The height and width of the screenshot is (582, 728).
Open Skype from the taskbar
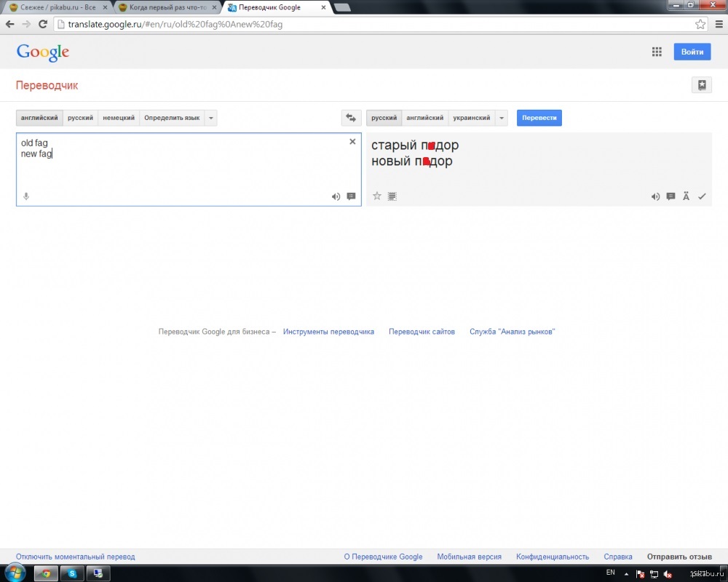coord(72,573)
